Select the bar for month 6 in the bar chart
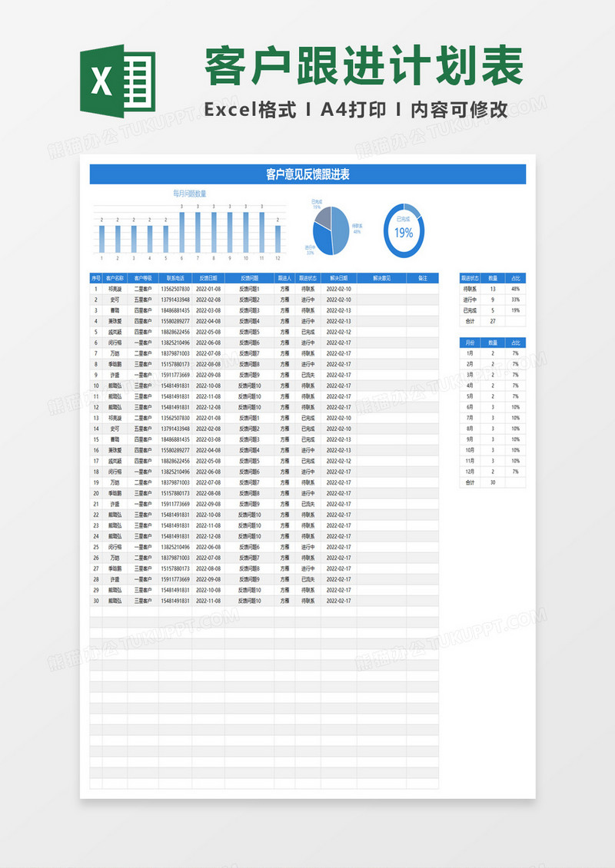The image size is (615, 868). (181, 233)
